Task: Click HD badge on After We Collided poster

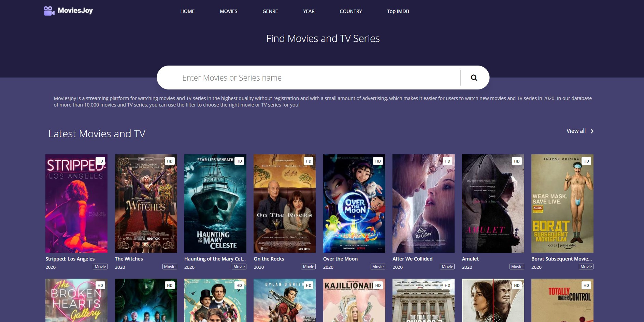Action: pos(447,161)
